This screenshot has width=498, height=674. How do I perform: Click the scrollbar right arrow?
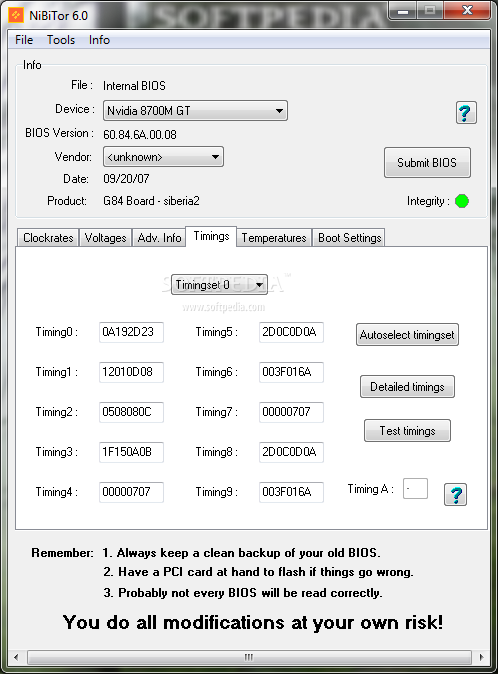[481, 657]
